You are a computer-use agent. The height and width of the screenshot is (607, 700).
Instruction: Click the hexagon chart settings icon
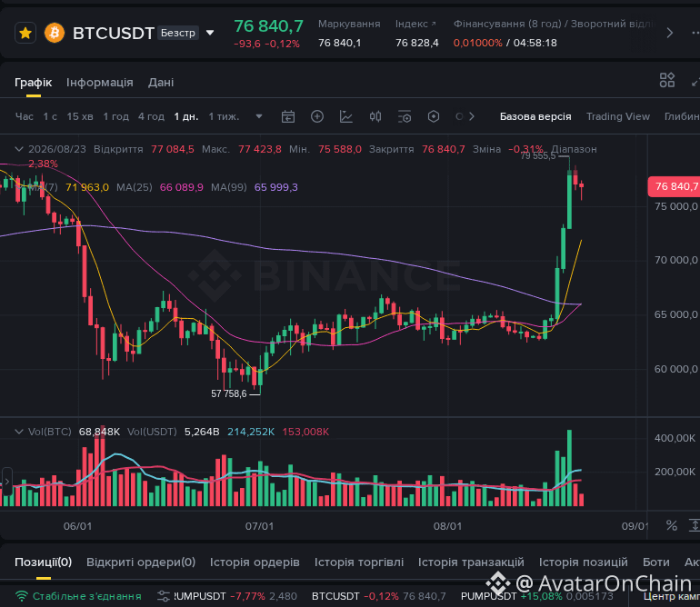click(x=434, y=117)
